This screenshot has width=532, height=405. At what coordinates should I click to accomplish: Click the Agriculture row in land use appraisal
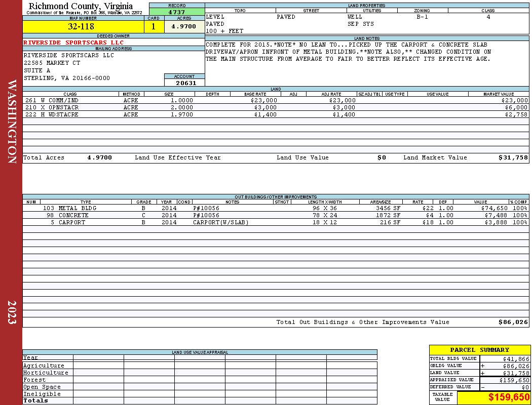pyautogui.click(x=200, y=366)
